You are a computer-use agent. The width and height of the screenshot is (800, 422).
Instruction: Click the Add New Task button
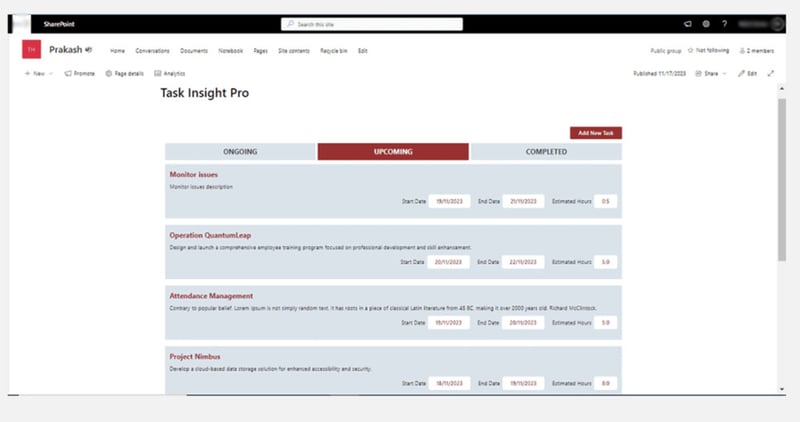596,132
